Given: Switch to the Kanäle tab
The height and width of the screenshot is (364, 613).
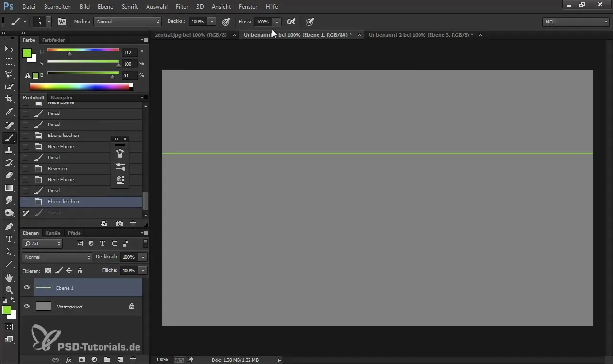Looking at the screenshot, I should (x=53, y=233).
